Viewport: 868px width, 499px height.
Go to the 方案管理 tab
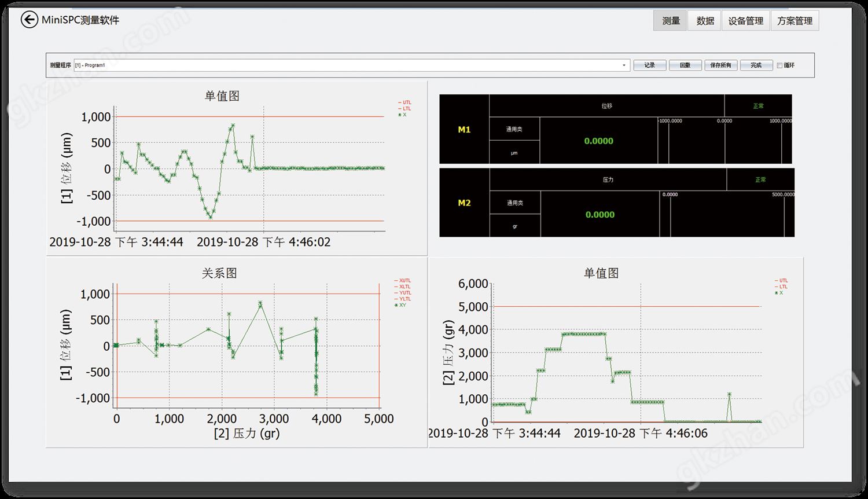[x=795, y=20]
